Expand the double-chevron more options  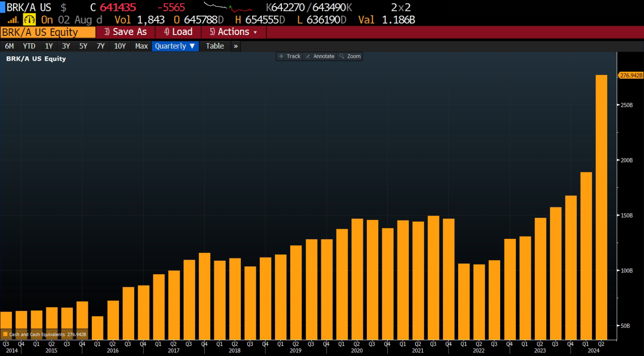[x=236, y=46]
